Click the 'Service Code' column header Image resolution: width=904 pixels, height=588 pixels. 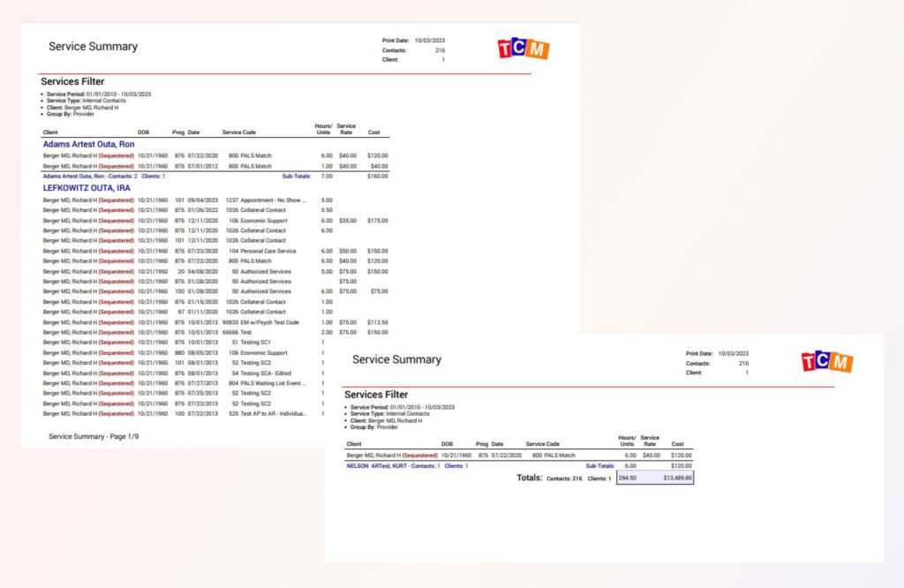239,132
